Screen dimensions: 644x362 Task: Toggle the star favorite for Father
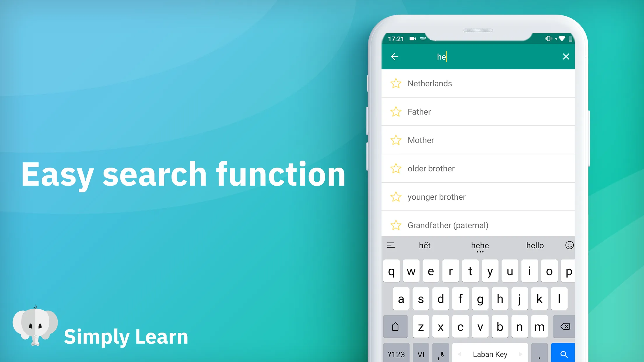[395, 111]
